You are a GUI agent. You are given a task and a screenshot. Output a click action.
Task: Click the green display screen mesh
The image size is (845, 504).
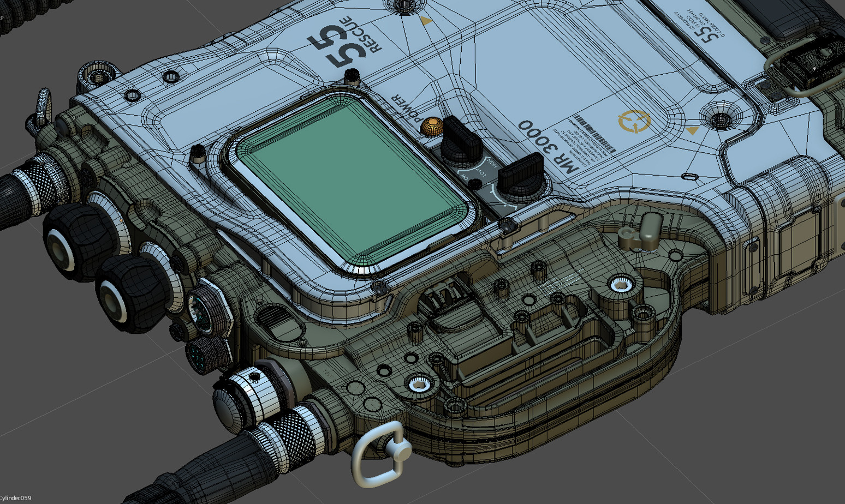point(356,184)
